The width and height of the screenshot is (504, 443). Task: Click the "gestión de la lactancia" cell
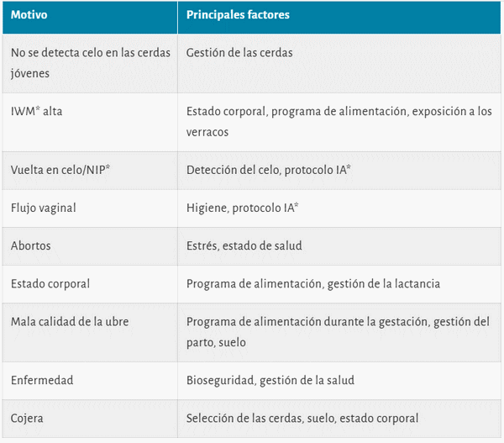(x=312, y=283)
